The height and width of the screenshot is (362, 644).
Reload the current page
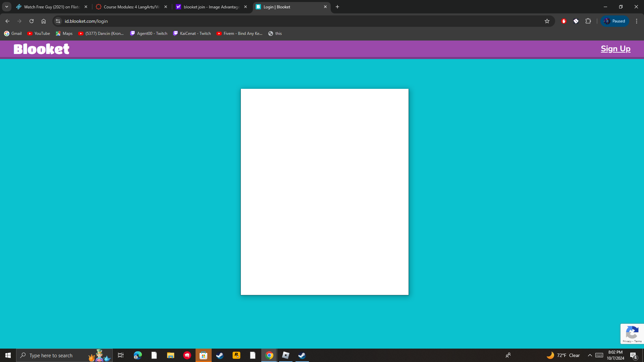(x=32, y=21)
